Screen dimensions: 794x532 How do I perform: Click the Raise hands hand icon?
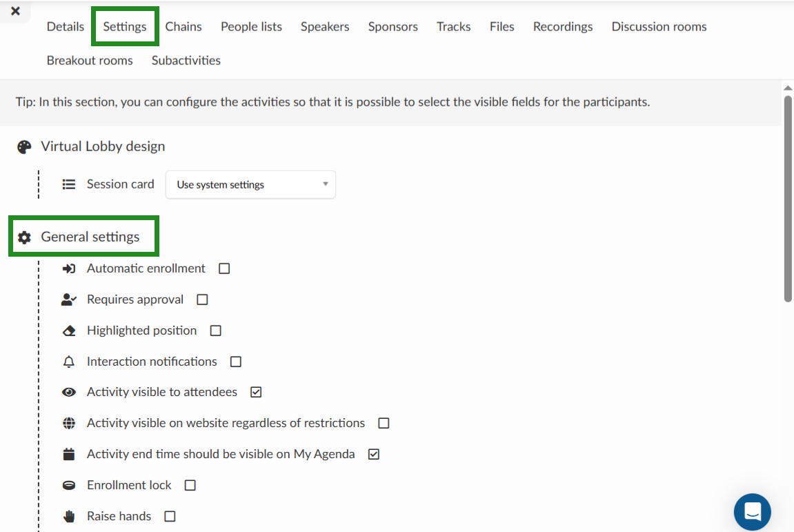coord(69,515)
